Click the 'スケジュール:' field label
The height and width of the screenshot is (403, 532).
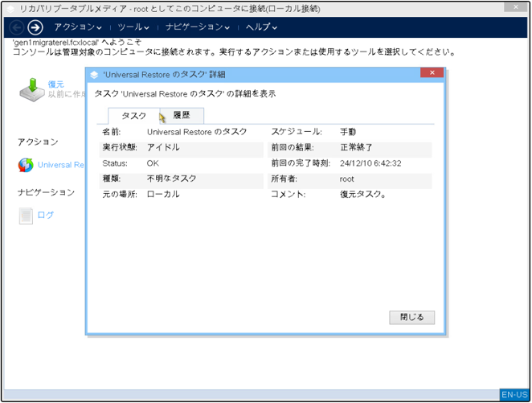click(297, 132)
